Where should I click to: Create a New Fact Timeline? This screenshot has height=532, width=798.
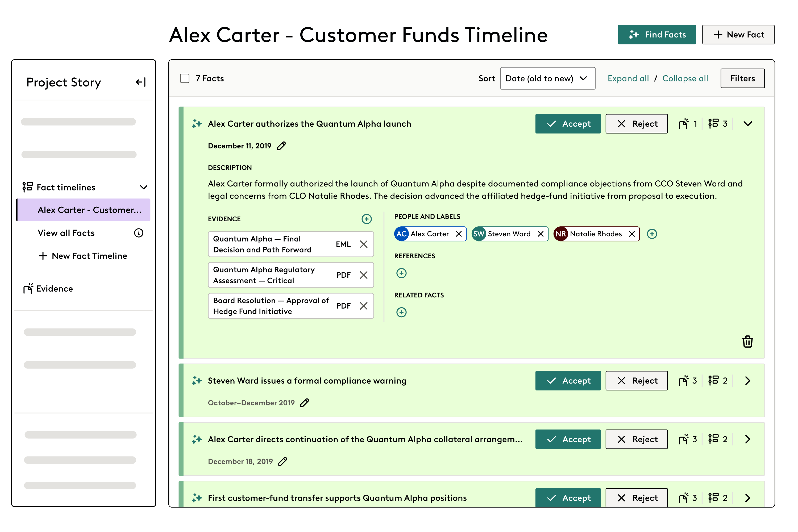click(x=83, y=256)
